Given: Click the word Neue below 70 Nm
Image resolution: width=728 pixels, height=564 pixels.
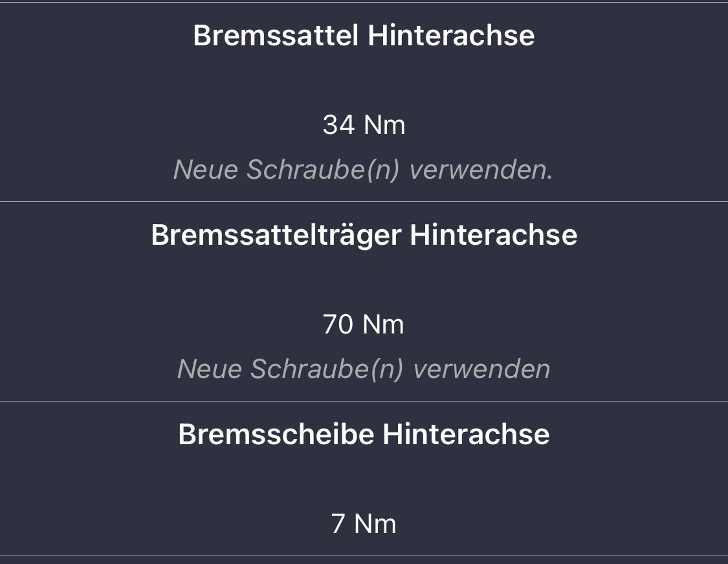Looking at the screenshot, I should point(210,369).
